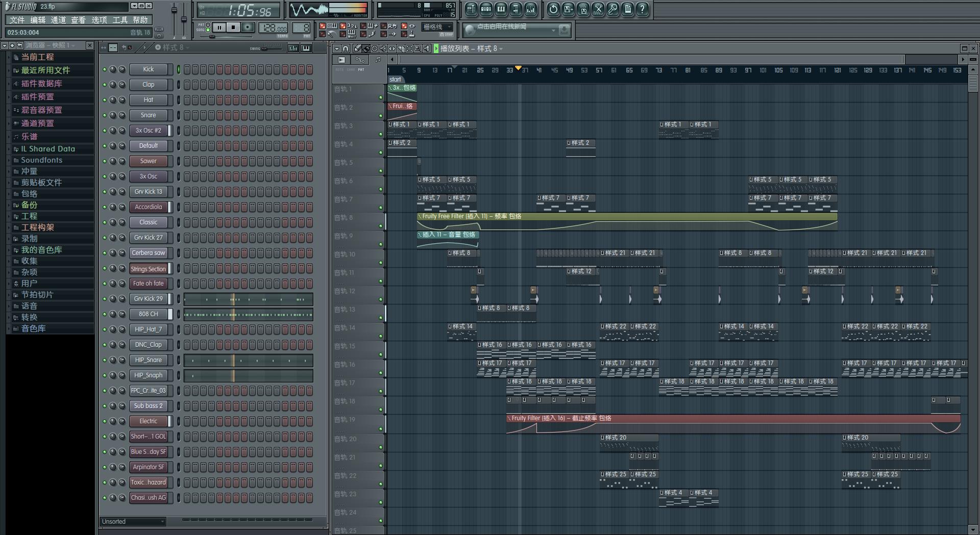Click the Kick channel button
The image size is (980, 535).
149,69
